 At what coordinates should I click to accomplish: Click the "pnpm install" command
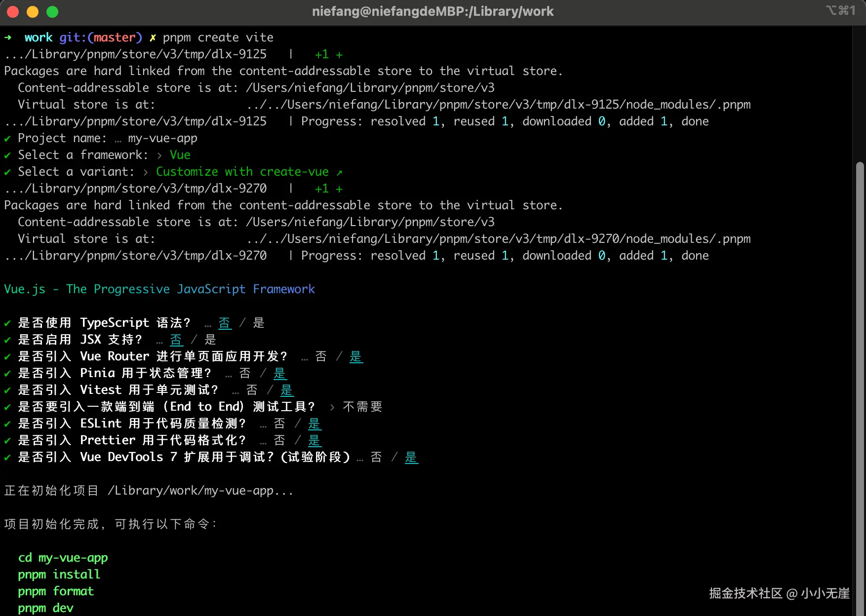pyautogui.click(x=59, y=575)
